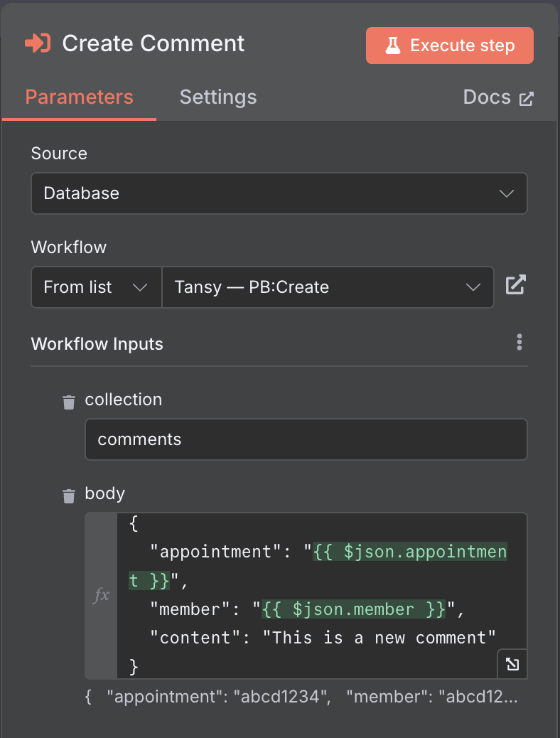Click the $json.member expression in body

(x=353, y=609)
